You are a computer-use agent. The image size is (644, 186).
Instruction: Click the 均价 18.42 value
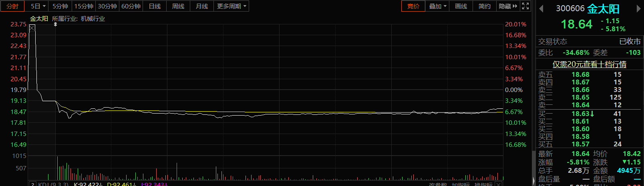pyautogui.click(x=632, y=154)
